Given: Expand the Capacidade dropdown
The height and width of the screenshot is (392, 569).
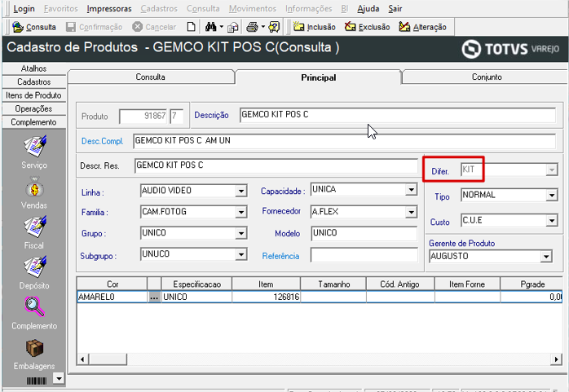Looking at the screenshot, I should point(411,190).
